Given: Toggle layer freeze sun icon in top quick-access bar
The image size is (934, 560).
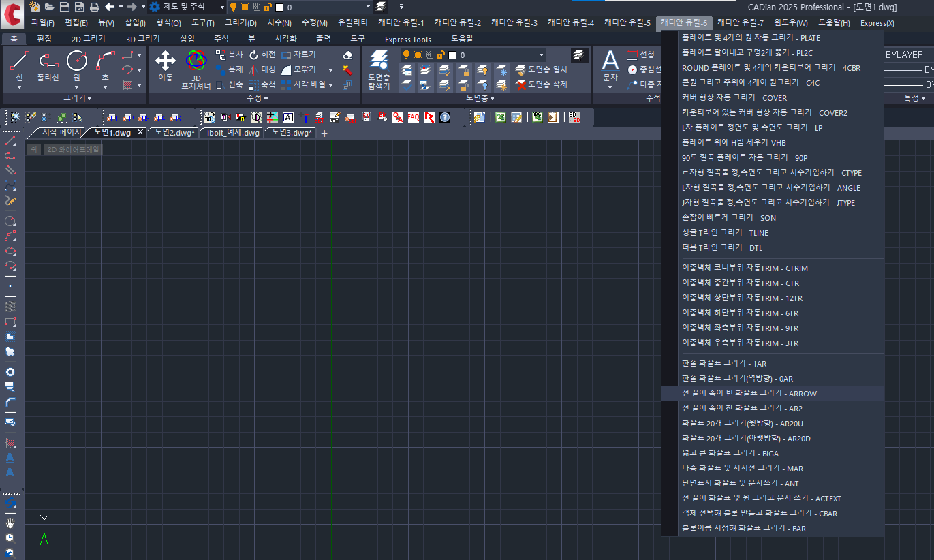Looking at the screenshot, I should click(245, 7).
